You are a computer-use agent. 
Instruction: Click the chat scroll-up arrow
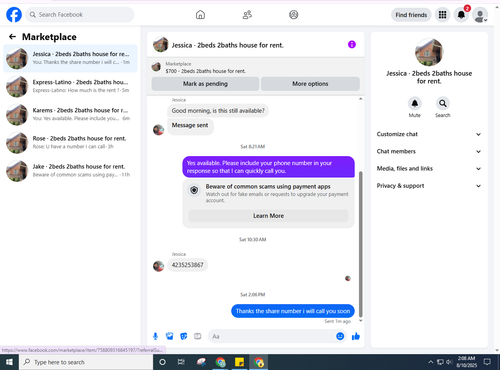[361, 99]
